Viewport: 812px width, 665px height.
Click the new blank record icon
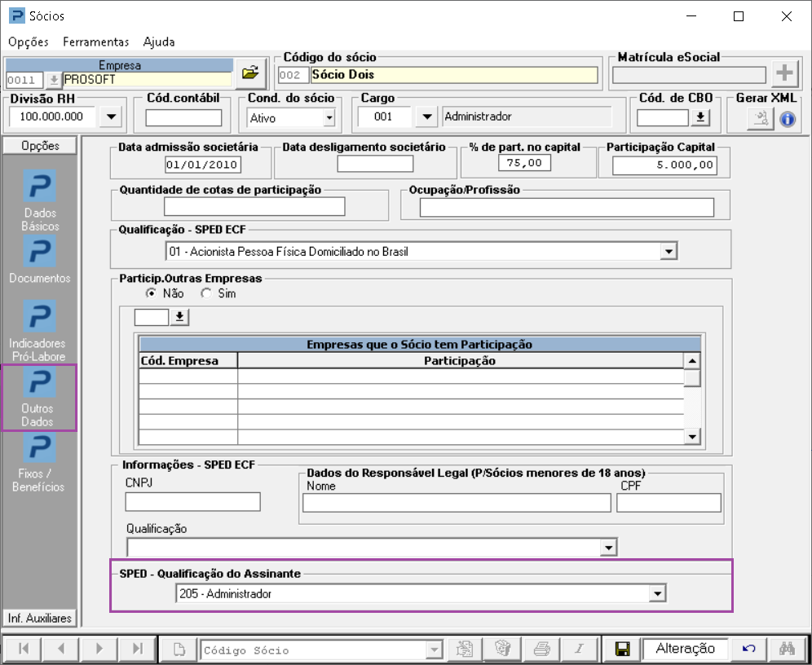tap(179, 649)
